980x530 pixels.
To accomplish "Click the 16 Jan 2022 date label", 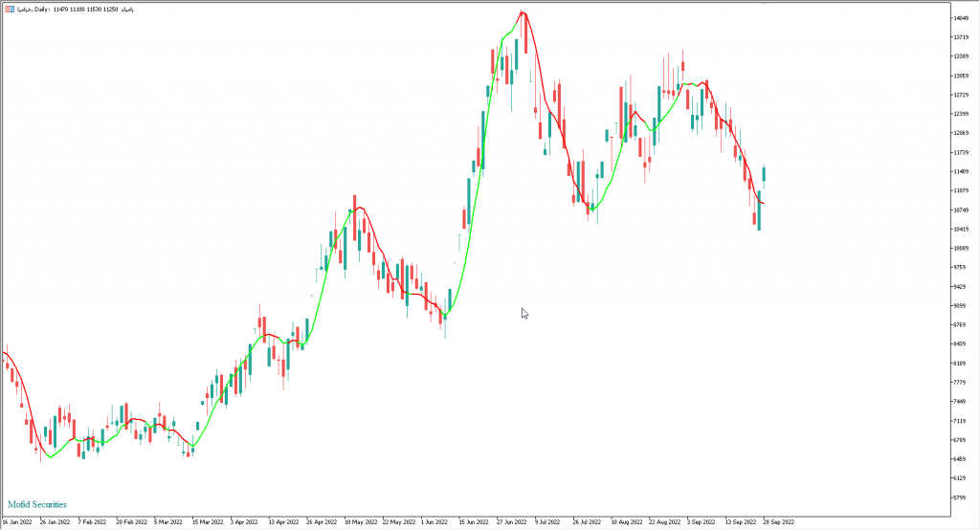I will [x=17, y=522].
